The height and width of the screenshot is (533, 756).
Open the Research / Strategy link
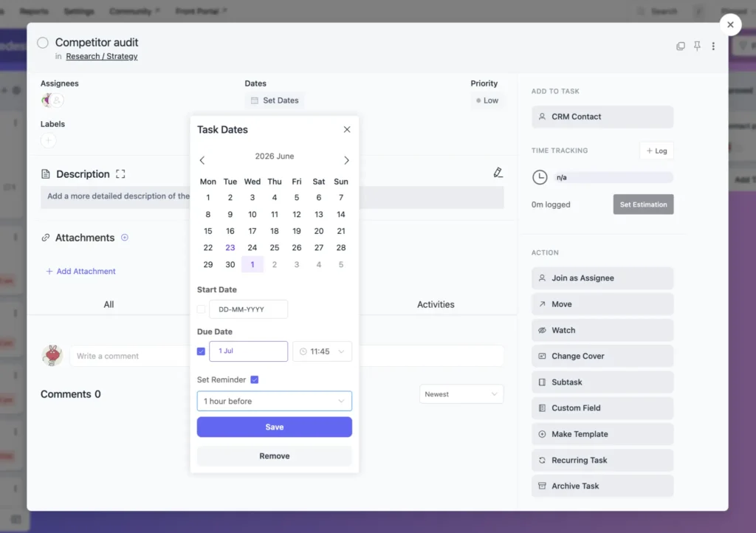point(102,56)
